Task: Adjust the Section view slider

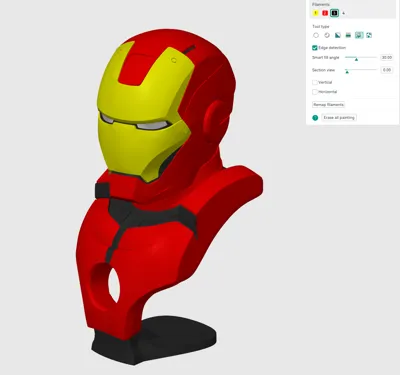Action: tap(347, 71)
